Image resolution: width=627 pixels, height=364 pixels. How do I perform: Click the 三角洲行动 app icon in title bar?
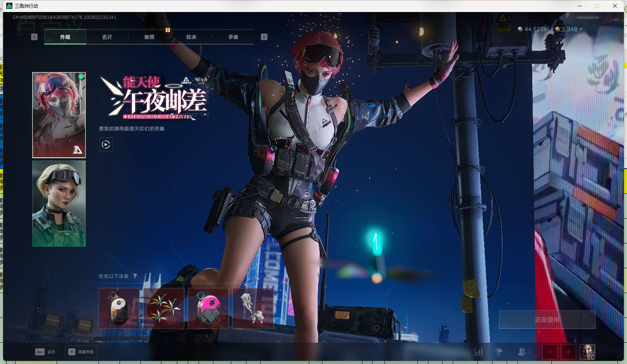tap(9, 6)
